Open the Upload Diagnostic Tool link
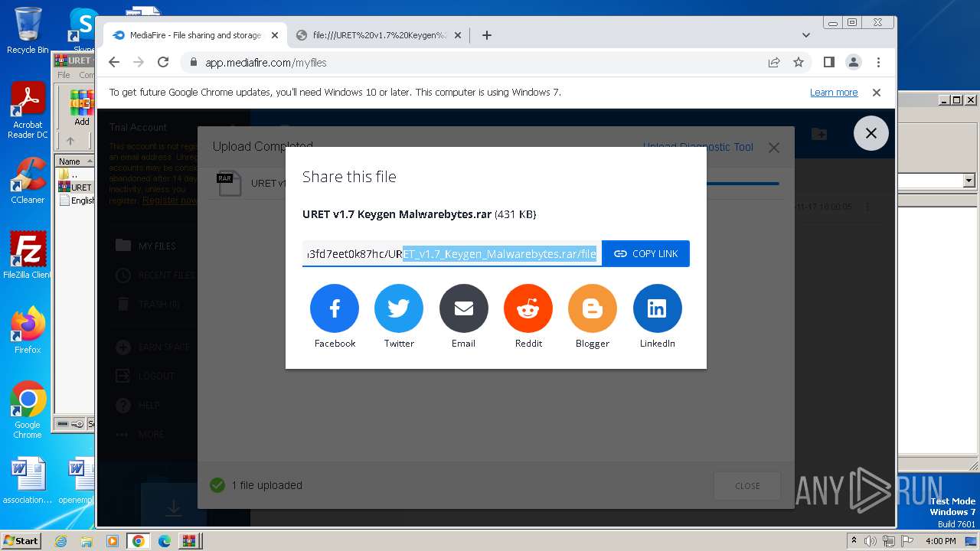The width and height of the screenshot is (980, 551). point(698,147)
